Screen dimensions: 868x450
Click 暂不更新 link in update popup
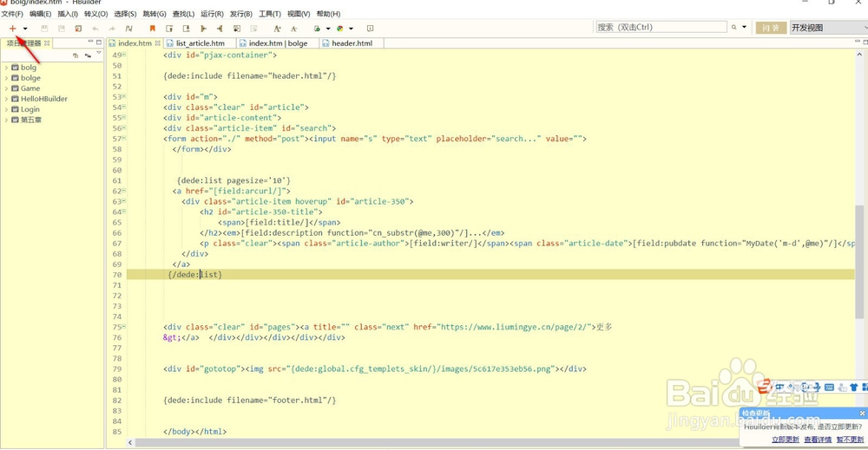coord(851,440)
